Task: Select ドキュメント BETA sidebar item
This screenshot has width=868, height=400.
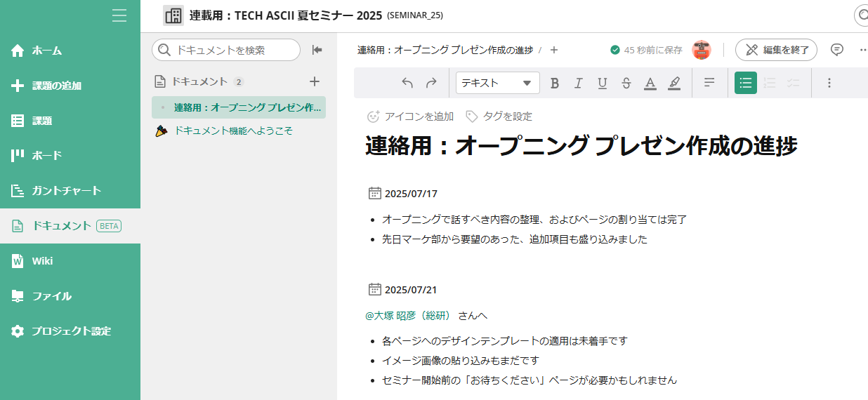Action: click(x=70, y=226)
